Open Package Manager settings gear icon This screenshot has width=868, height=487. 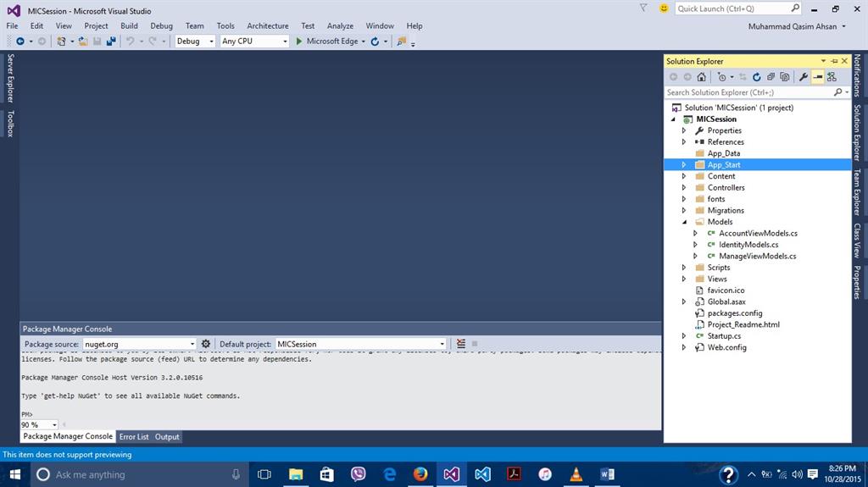205,344
